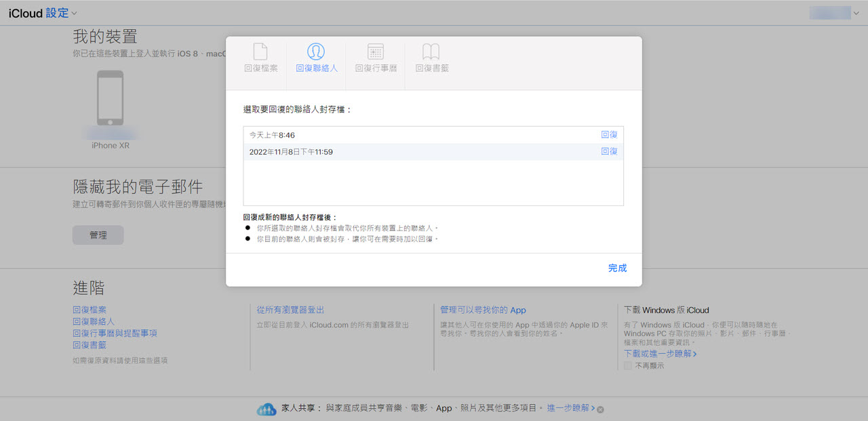
Task: Click the iPhone XR device name label
Action: [x=111, y=146]
